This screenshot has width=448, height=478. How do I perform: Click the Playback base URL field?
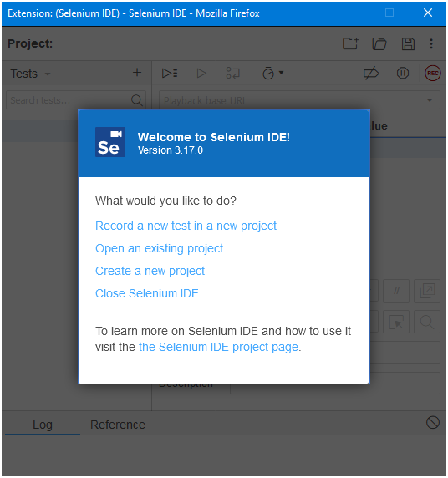299,100
